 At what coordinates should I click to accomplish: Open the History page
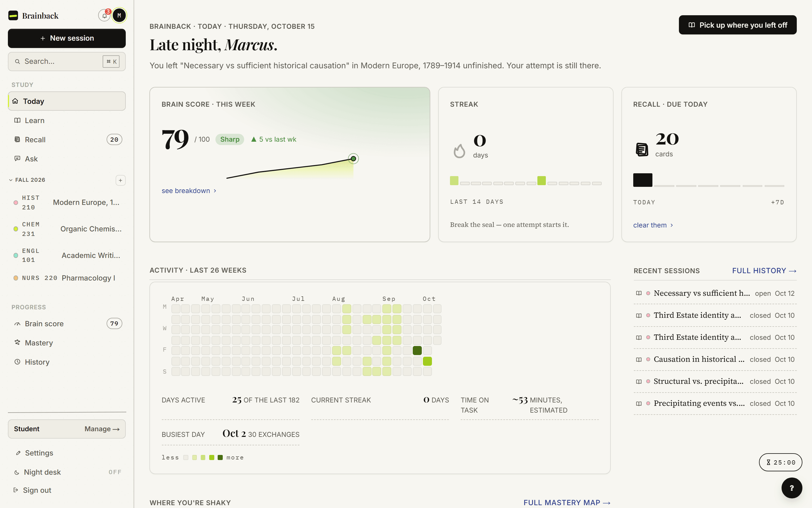(x=67, y=362)
